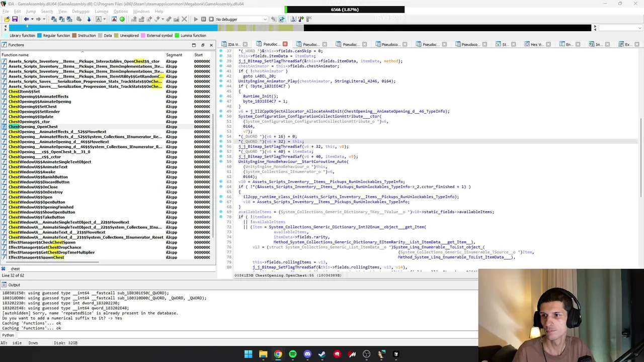Select function ChestOpening__OpenChest
The width and height of the screenshot is (644, 362).
33,127
